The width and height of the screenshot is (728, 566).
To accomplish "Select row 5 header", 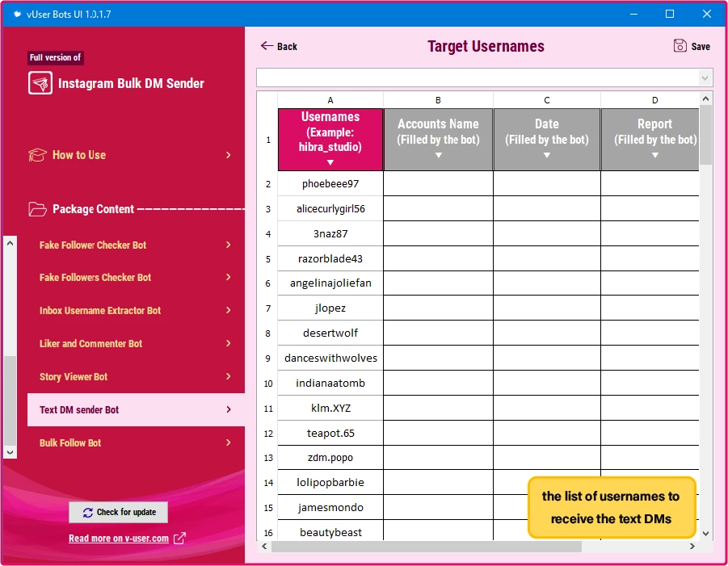I will coord(268,259).
